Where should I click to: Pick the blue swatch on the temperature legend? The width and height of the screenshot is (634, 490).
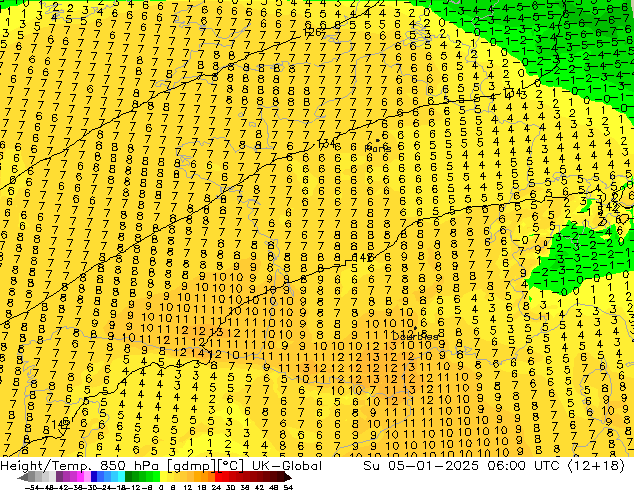coord(94,478)
